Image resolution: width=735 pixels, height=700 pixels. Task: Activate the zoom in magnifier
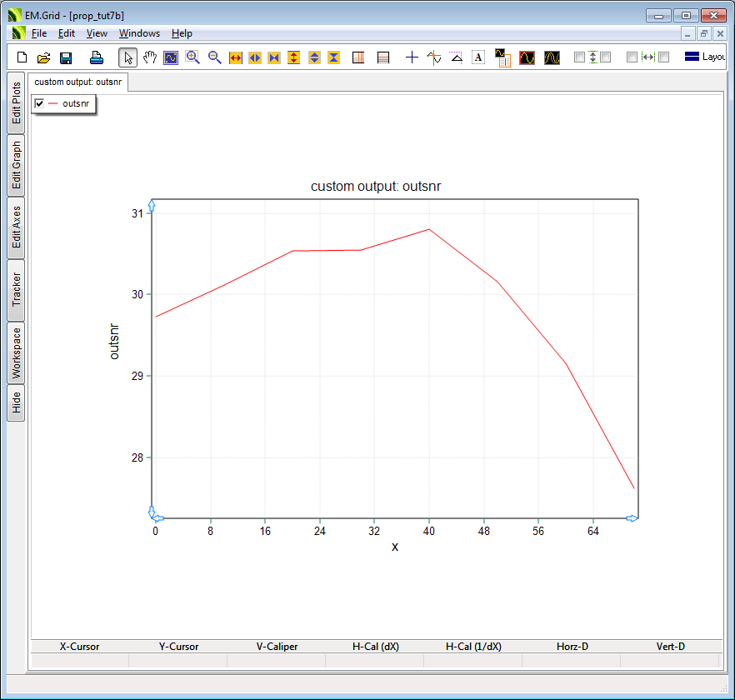pyautogui.click(x=192, y=57)
